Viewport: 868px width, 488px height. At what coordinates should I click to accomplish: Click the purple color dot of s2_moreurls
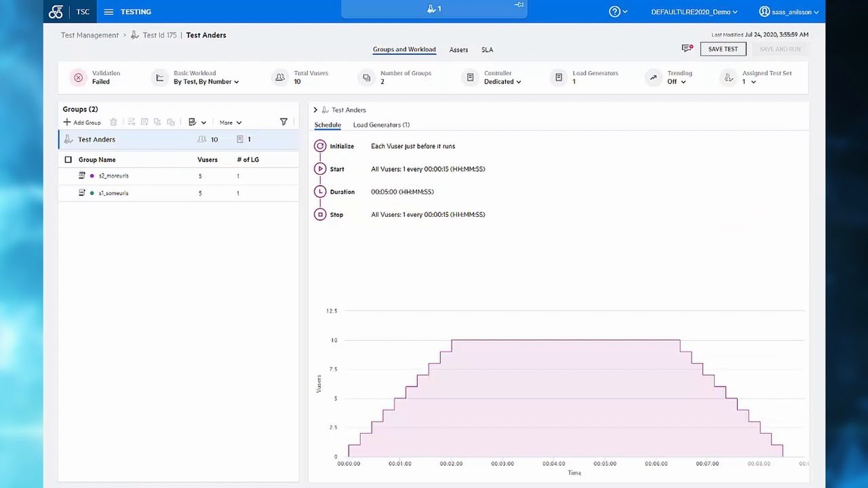coord(92,176)
